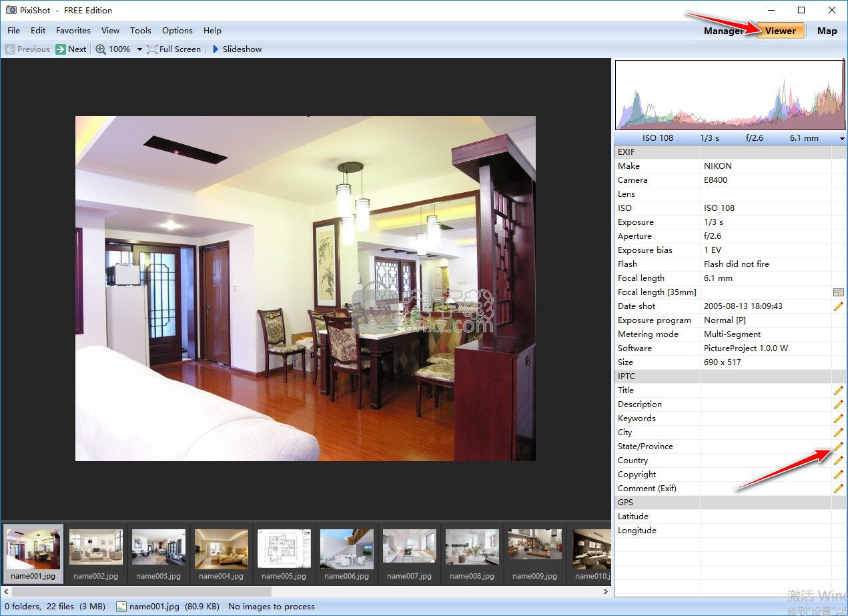Screen dimensions: 848x616
Task: Select thumbnail name009.jpg
Action: click(x=535, y=554)
